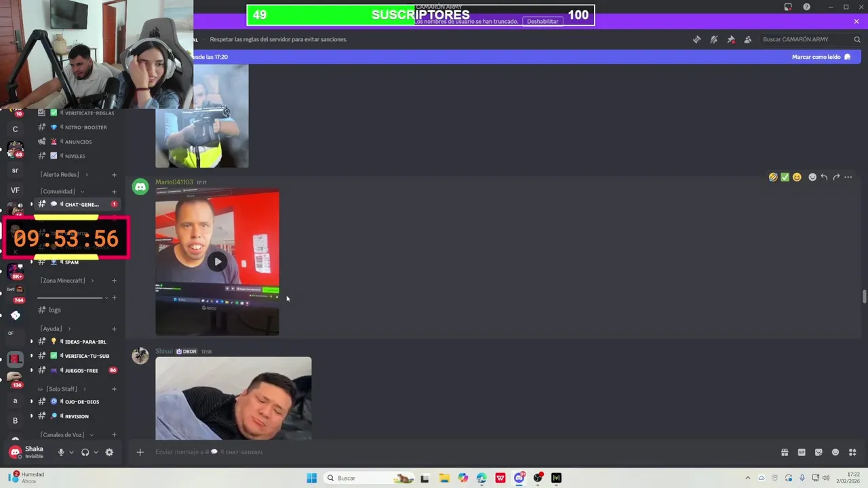Open the logs channel
The image size is (868, 488).
(x=77, y=310)
